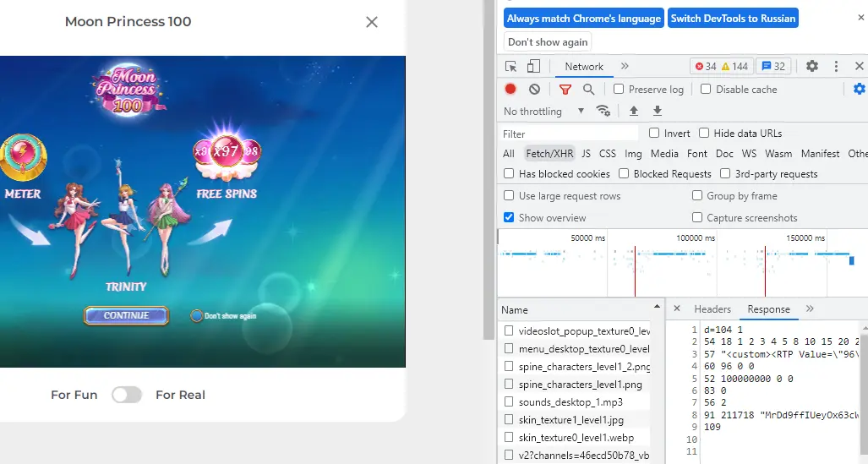Focus the Filter text field

(x=569, y=134)
